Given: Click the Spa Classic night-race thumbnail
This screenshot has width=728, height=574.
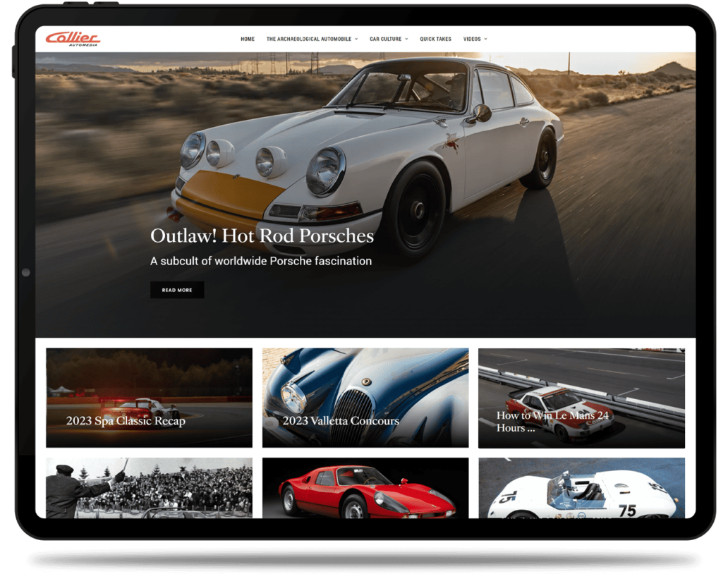Looking at the screenshot, I should point(148,381).
